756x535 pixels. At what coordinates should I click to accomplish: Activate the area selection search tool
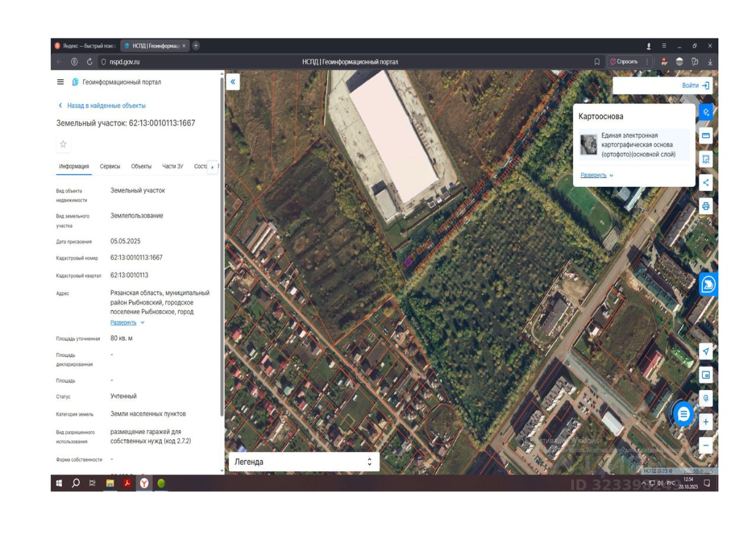click(x=705, y=159)
